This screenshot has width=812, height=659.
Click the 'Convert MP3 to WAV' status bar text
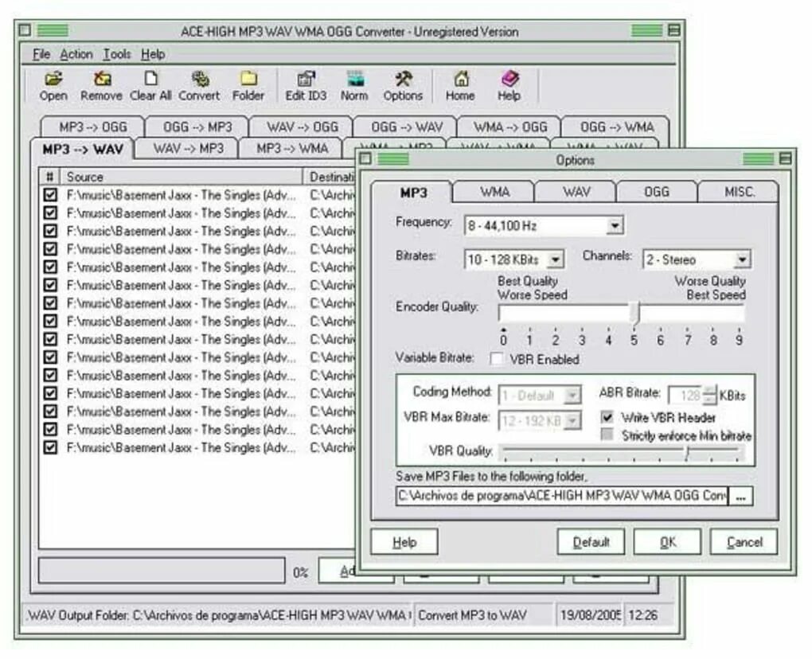472,615
